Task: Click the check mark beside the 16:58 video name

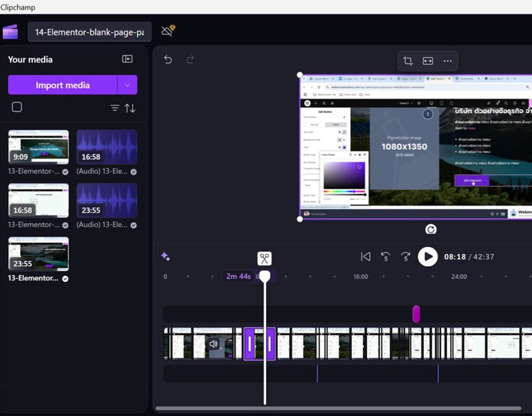Action: click(65, 225)
